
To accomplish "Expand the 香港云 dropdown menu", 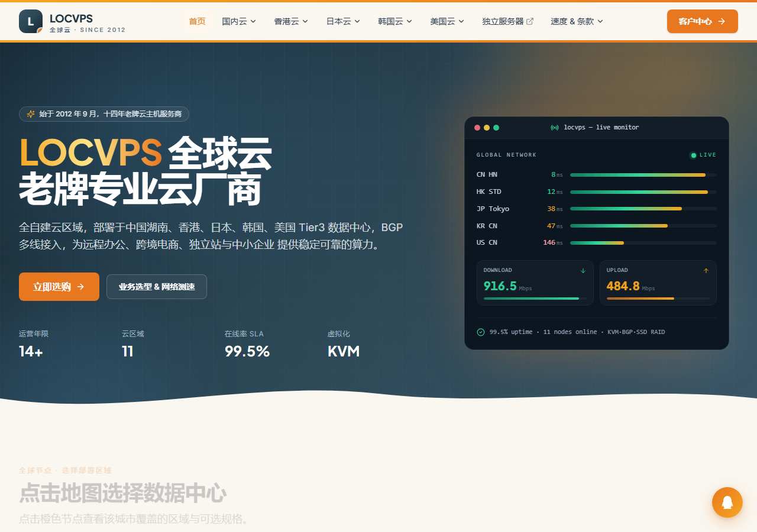I will click(291, 21).
